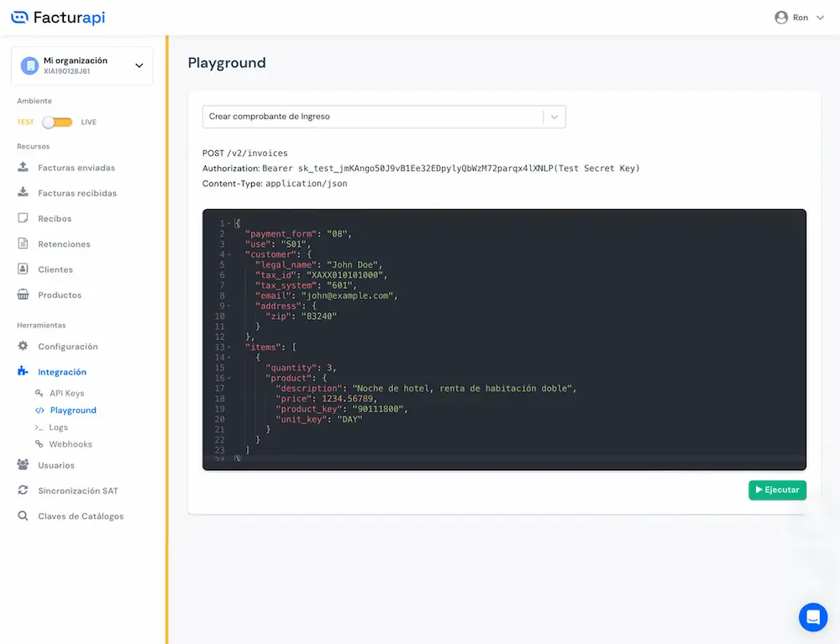Click the Clientes contact icon
Viewport: 840px width, 644px height.
tap(23, 270)
